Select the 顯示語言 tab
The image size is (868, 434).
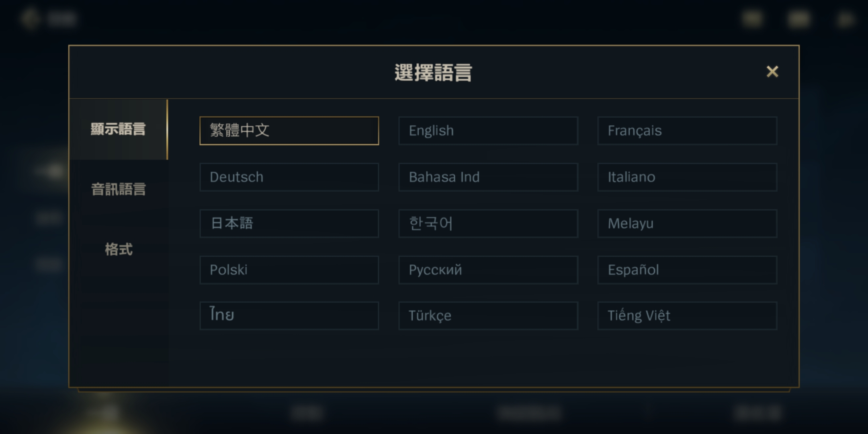click(118, 129)
